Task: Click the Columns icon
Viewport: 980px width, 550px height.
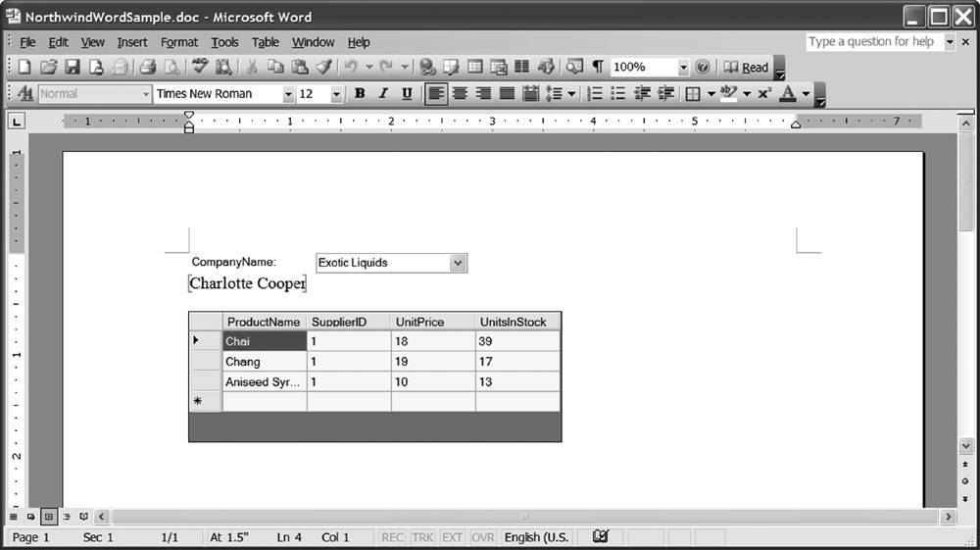Action: [x=522, y=67]
